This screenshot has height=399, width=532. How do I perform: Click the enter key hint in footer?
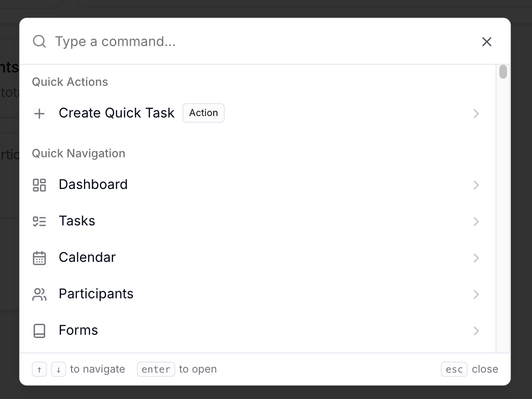point(156,369)
